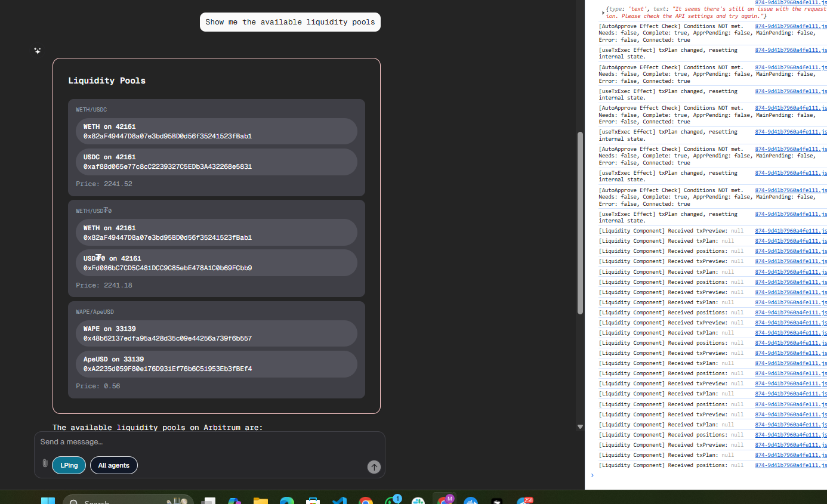The width and height of the screenshot is (827, 504).
Task: Click the USDC on 42161 token row
Action: [217, 162]
